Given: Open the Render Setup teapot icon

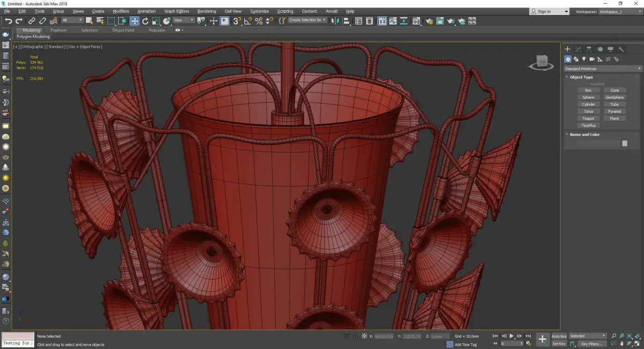Looking at the screenshot, I should 429,21.
